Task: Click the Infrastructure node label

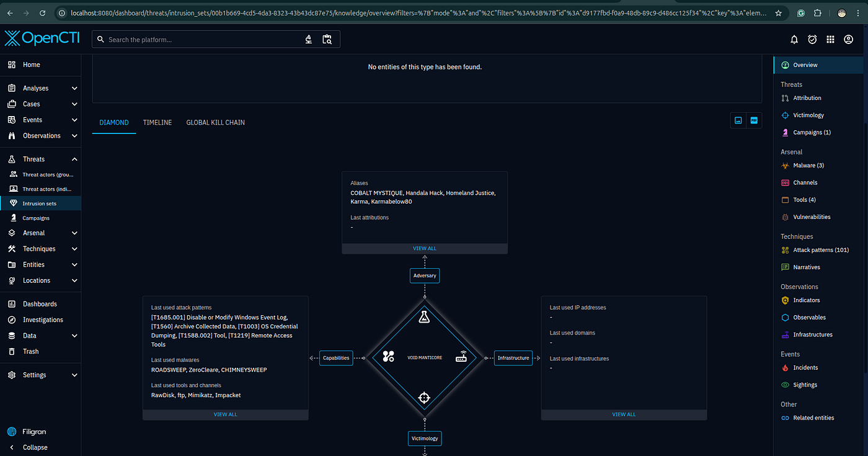Action: (x=513, y=357)
